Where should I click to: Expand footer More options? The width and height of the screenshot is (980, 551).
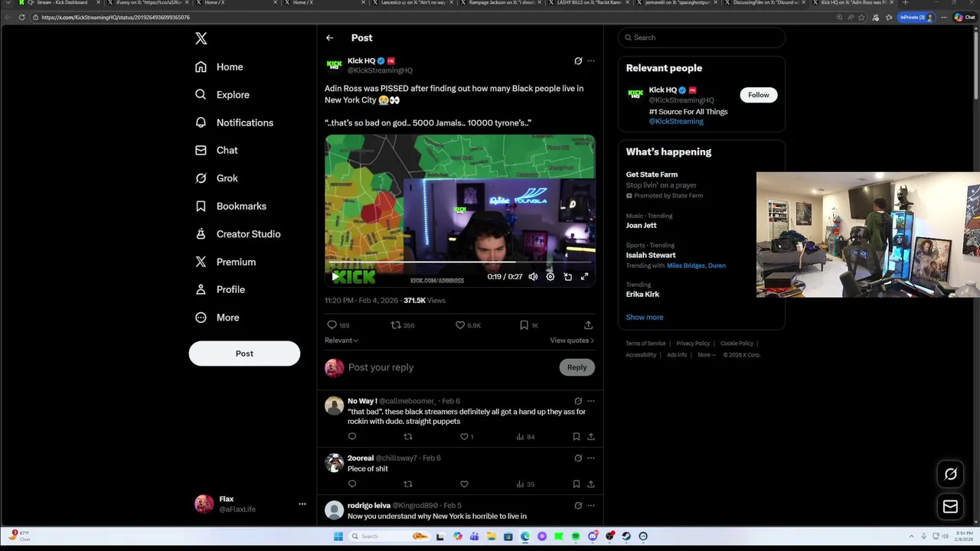[707, 355]
